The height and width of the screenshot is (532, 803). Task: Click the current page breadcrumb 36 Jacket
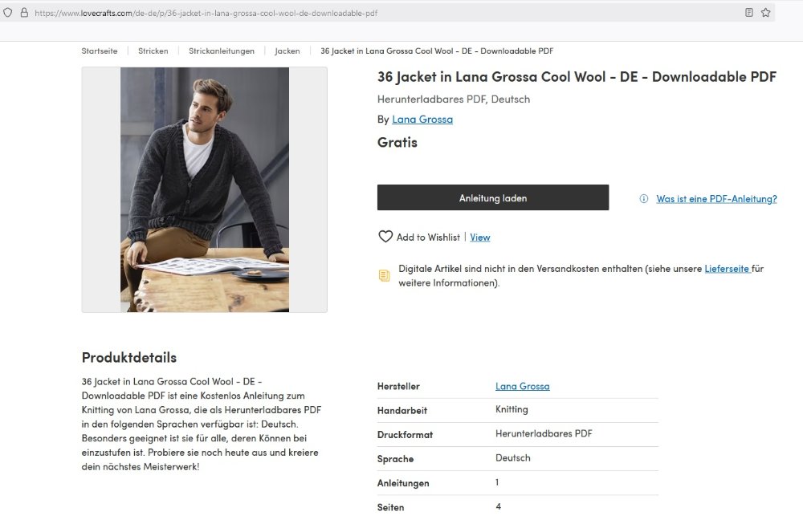(x=437, y=51)
